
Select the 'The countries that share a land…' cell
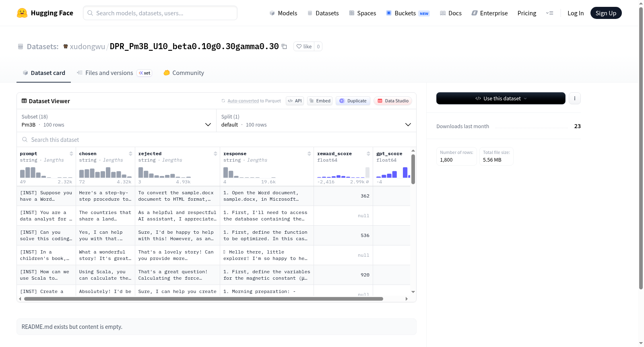coord(105,216)
